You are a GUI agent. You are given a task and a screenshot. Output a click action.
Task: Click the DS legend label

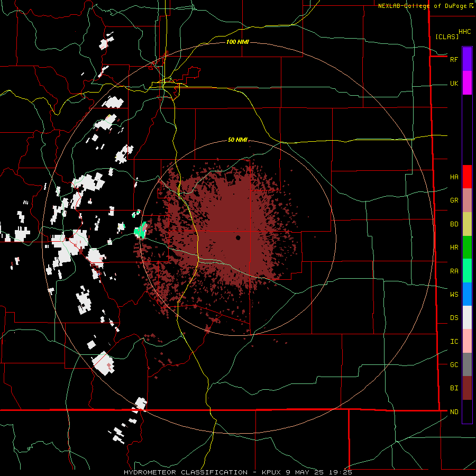[454, 318]
